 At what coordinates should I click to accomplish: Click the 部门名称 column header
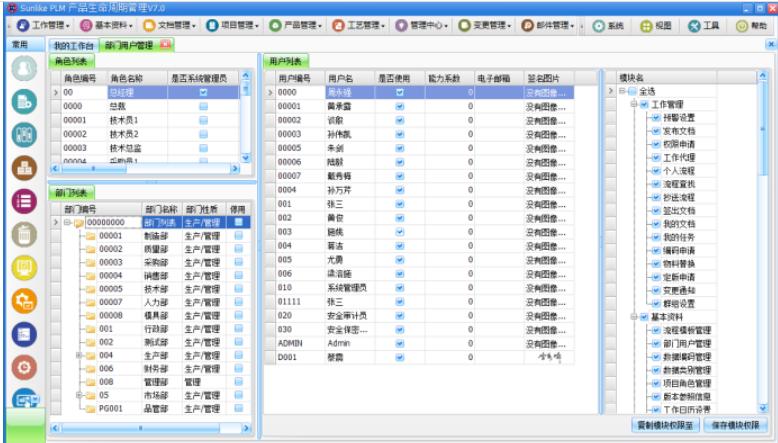coord(162,209)
